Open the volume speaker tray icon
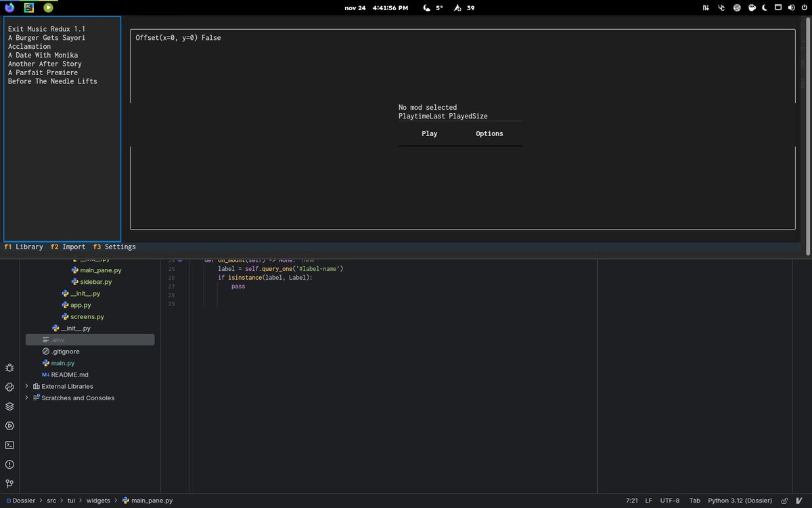812x508 pixels. 791,8
